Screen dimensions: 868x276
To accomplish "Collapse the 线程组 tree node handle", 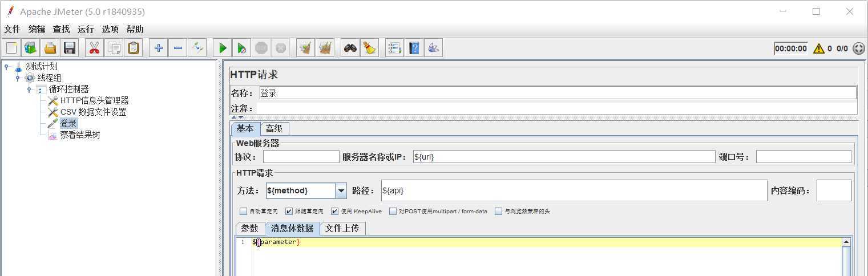I will pos(18,78).
